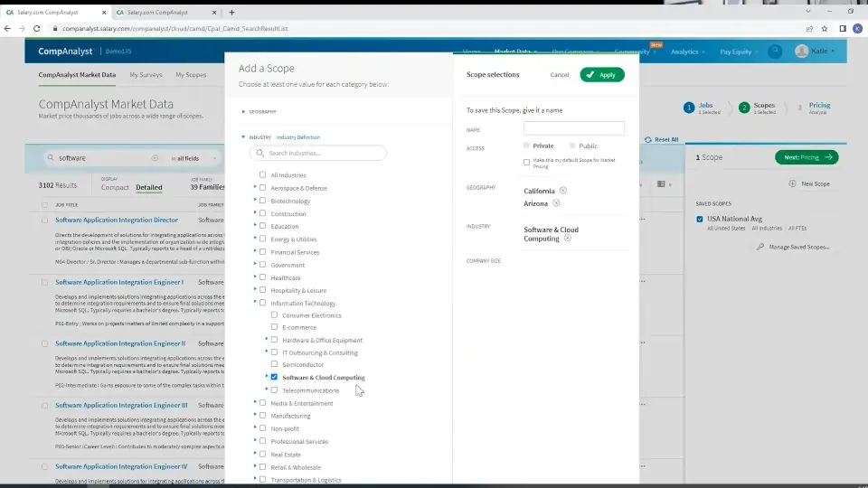Screen dimensions: 868x488
Task: Select the Non-profit industry row
Action: [x=285, y=428]
